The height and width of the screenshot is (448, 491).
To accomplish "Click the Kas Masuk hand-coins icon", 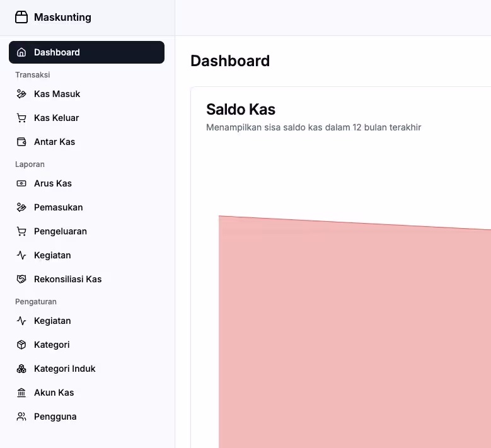I will (21, 94).
